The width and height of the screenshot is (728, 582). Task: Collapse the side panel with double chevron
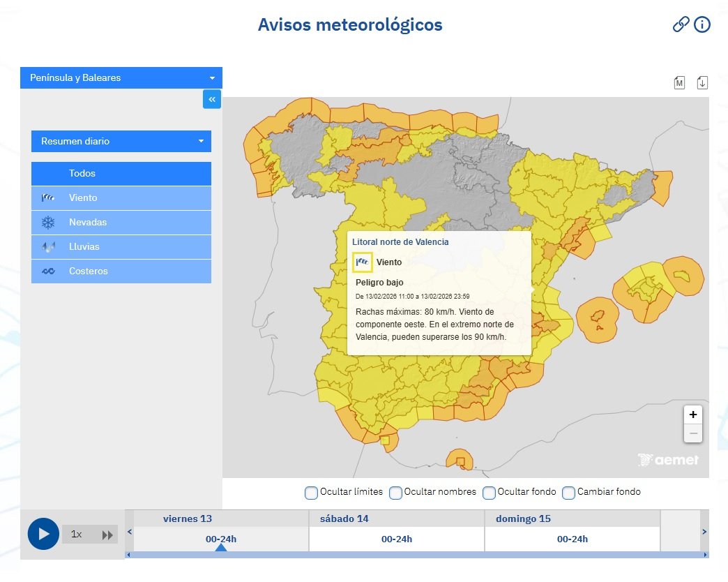[212, 99]
